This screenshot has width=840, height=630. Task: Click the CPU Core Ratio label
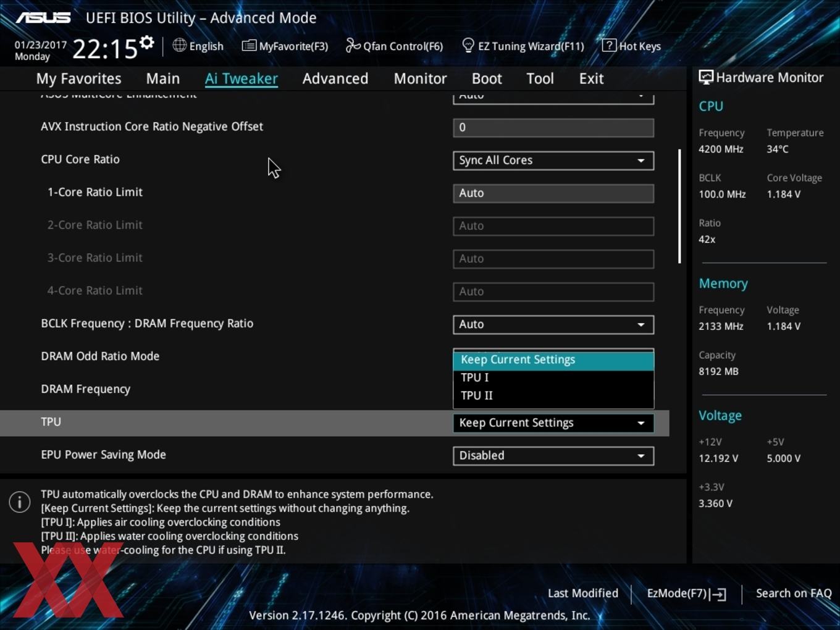pyautogui.click(x=80, y=159)
